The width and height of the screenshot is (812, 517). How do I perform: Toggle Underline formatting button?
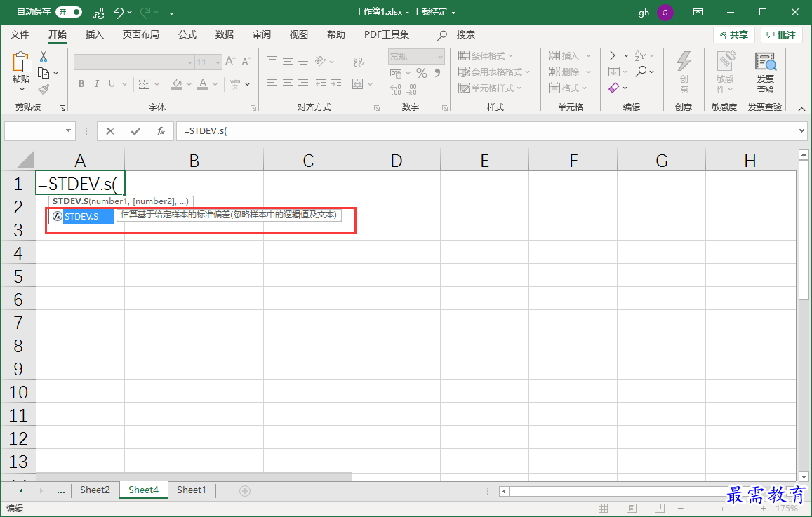coord(112,84)
